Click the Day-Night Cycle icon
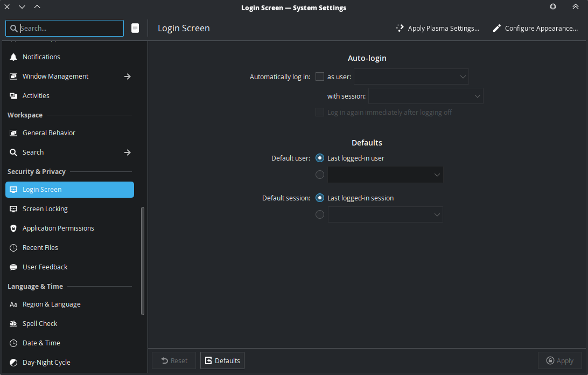The width and height of the screenshot is (588, 375). pyautogui.click(x=13, y=363)
